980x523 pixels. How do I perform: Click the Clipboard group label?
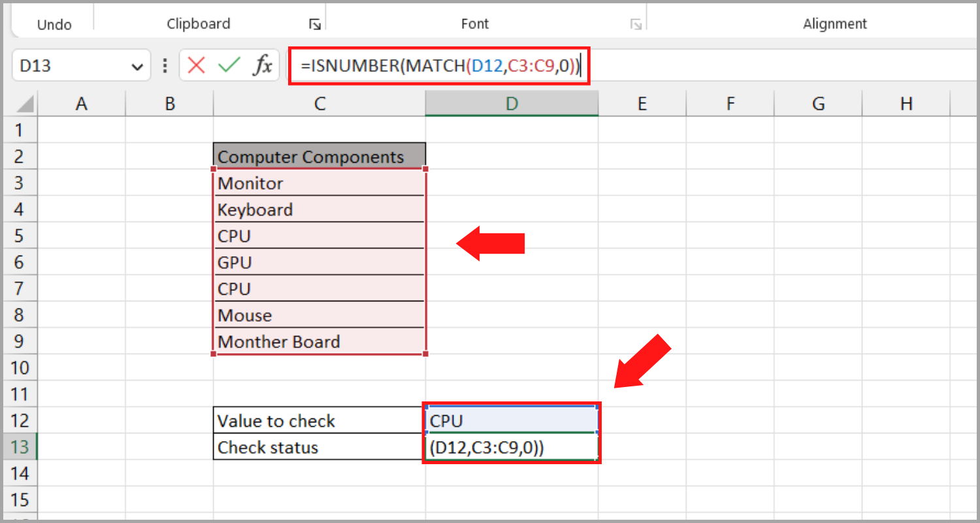198,24
